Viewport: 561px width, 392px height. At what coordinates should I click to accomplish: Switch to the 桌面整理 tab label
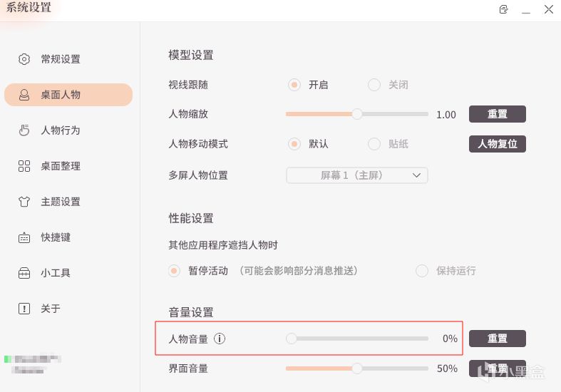61,166
